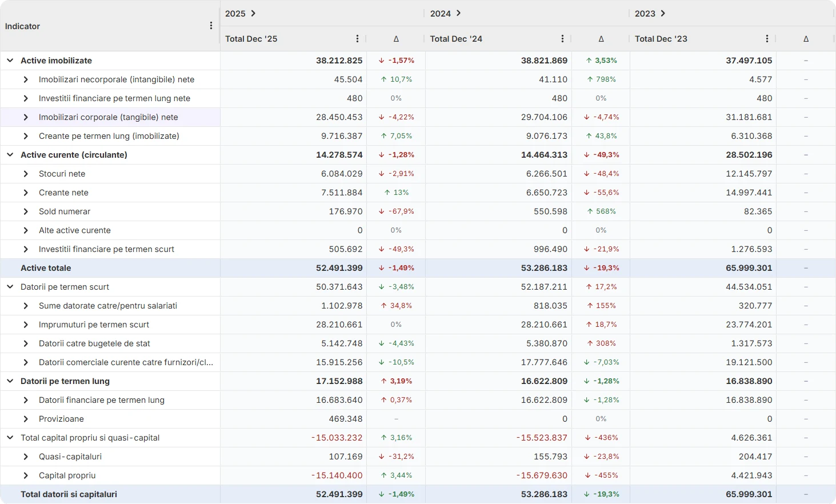Open Total Dec '24 column menu

point(563,39)
